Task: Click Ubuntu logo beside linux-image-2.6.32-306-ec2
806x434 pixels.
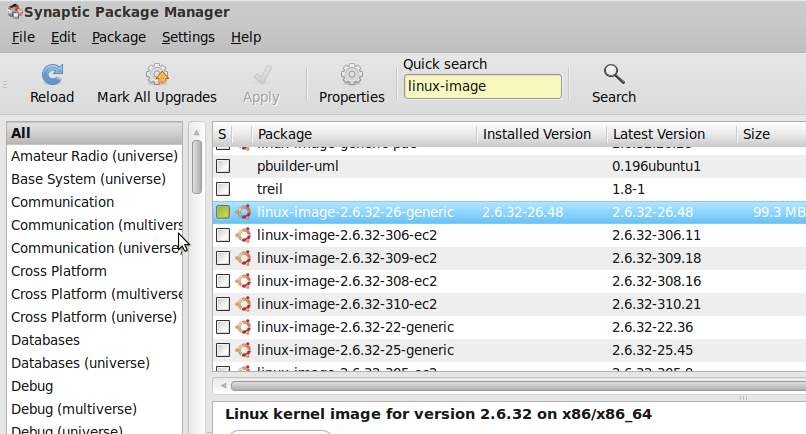Action: click(x=243, y=235)
